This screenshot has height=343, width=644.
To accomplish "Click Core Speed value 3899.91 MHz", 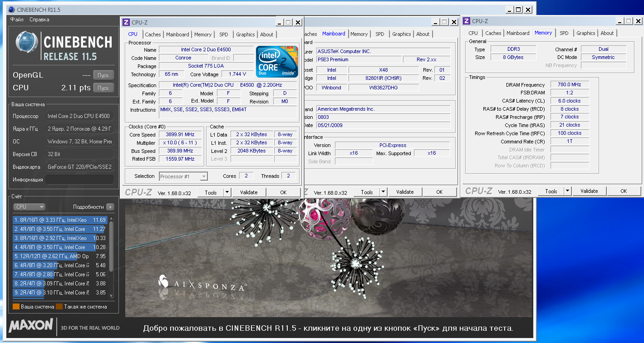I will [181, 135].
